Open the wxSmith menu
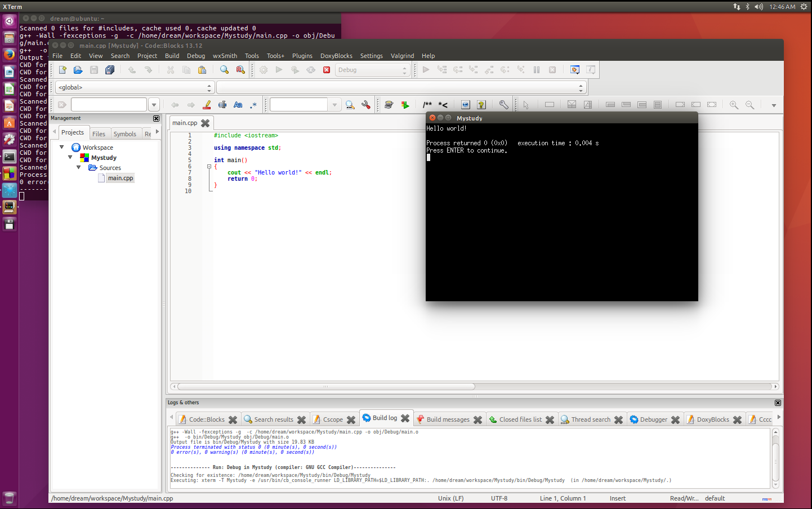The image size is (812, 509). point(225,56)
